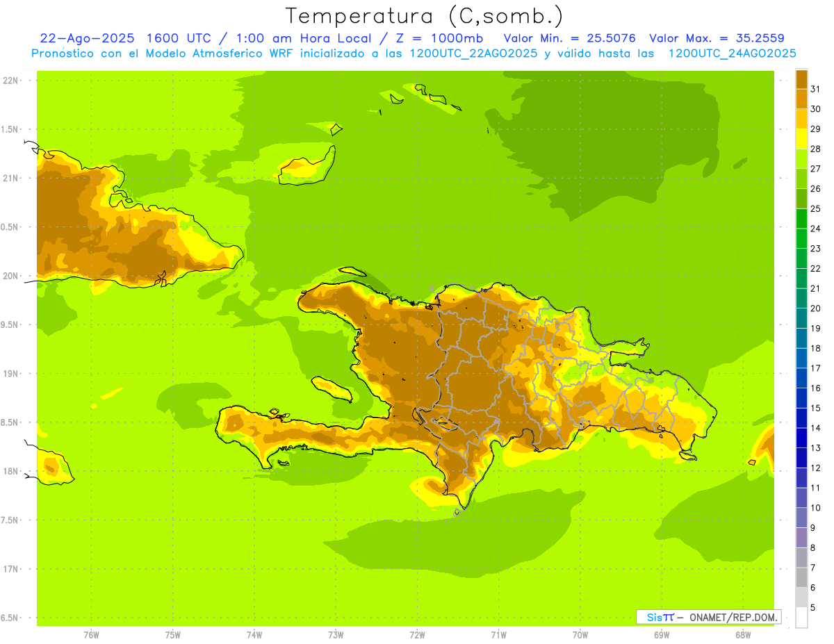The width and height of the screenshot is (834, 644).
Task: Click the legend value '20'
Action: pyautogui.click(x=815, y=308)
